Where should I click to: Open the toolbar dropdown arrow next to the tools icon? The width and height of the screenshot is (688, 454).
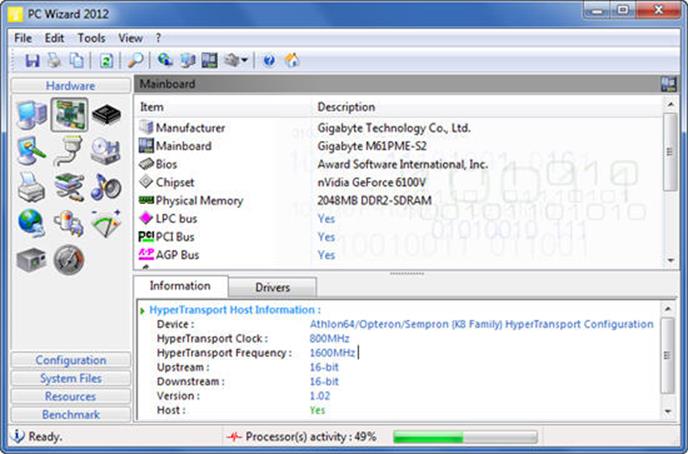pyautogui.click(x=245, y=61)
